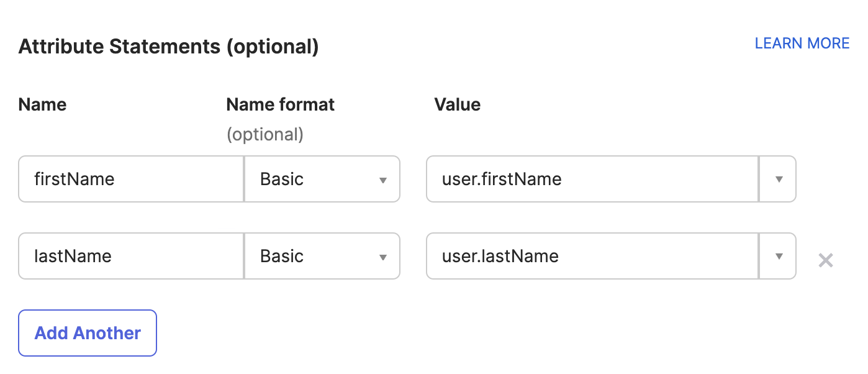The image size is (868, 374).
Task: Open the value dropdown arrow for user.lastName
Action: (x=778, y=256)
